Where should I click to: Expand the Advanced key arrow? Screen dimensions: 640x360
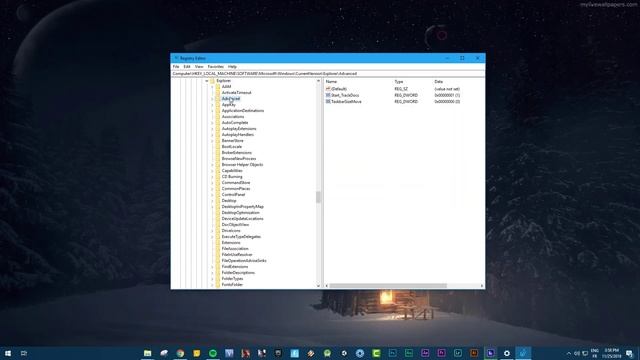click(x=212, y=99)
